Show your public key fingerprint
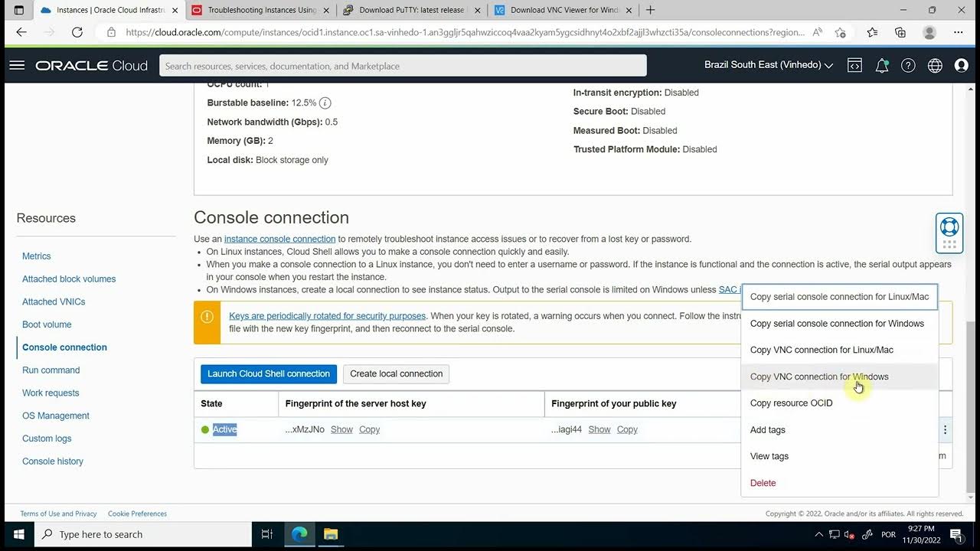980x551 pixels. coord(599,429)
